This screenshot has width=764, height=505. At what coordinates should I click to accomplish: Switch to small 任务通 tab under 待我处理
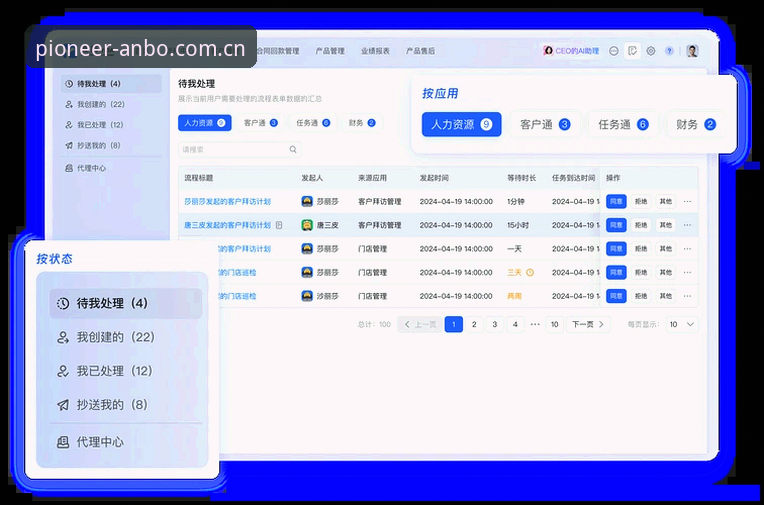click(313, 123)
